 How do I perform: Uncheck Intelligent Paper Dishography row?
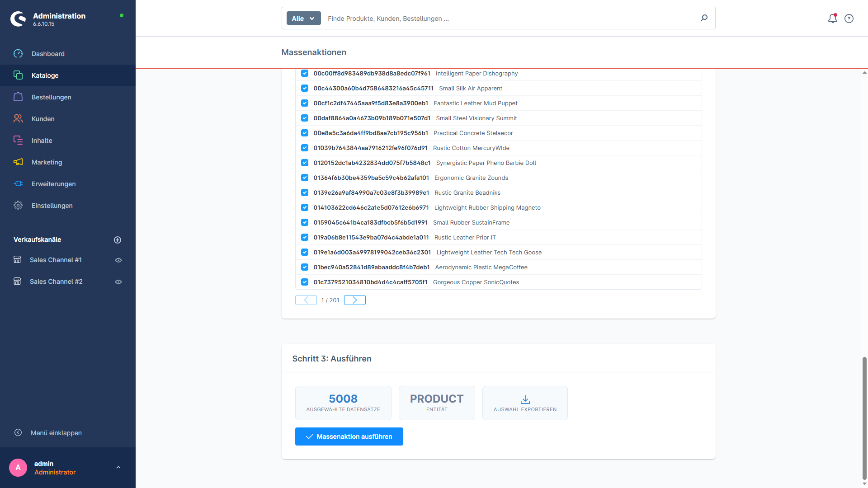click(305, 73)
